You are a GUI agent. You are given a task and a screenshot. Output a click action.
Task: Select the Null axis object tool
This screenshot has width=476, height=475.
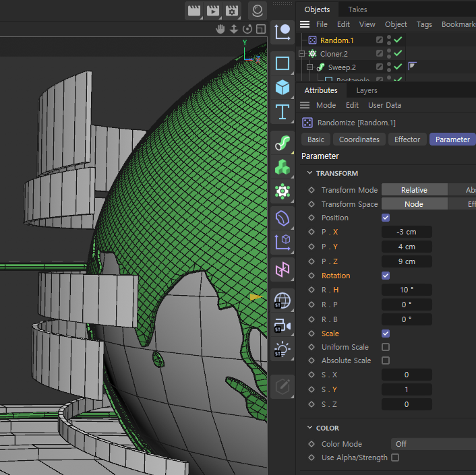[x=282, y=32]
